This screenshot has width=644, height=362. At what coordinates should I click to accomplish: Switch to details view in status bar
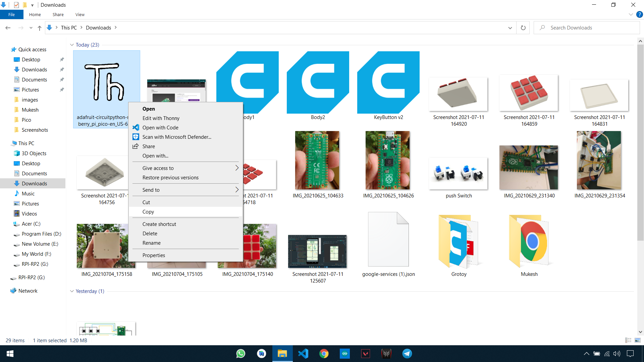coord(628,340)
